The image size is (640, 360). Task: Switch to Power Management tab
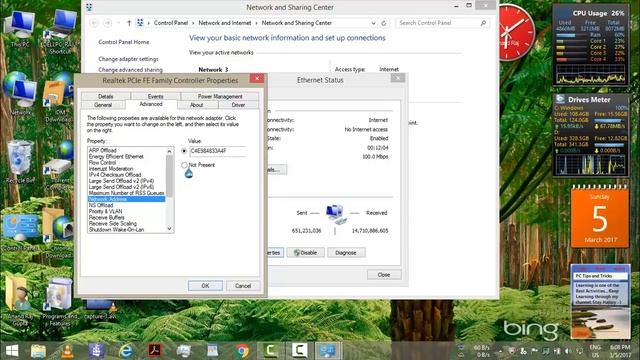point(220,96)
